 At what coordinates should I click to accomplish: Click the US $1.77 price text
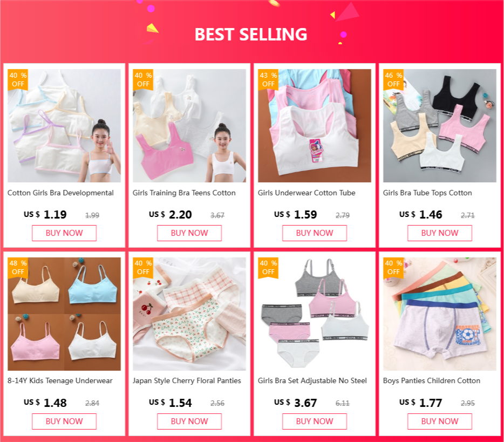421,403
